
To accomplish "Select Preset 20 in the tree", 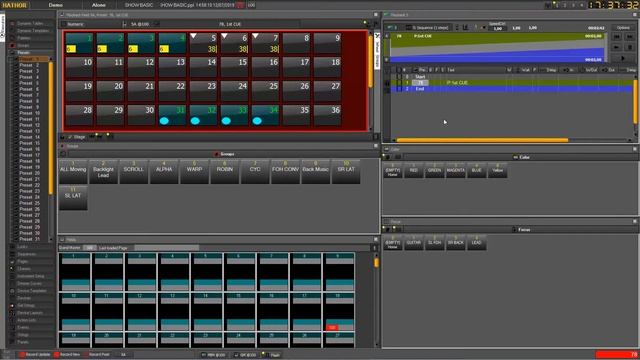I will 30,173.
